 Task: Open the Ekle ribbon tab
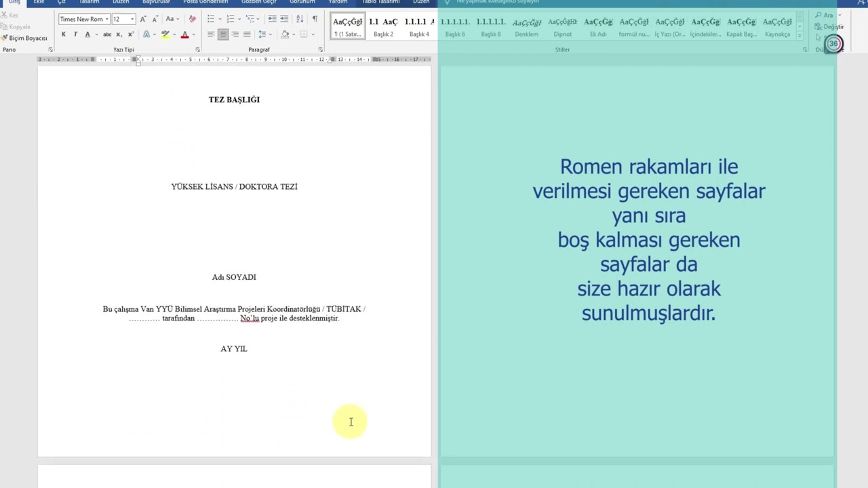click(39, 2)
